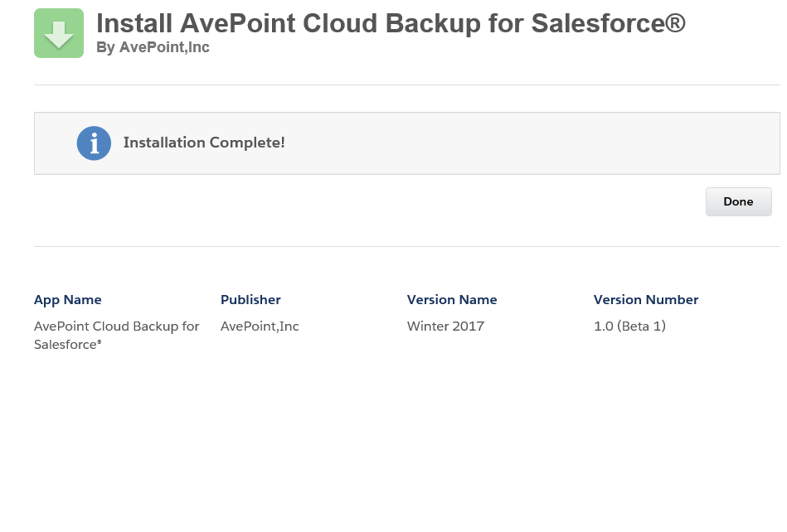Screen dimensions: 787x532
Task: Click the blue information icon
Action: (x=94, y=143)
